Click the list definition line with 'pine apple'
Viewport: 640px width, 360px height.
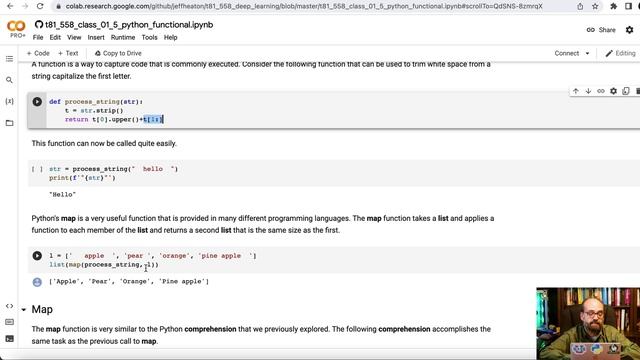[153, 256]
